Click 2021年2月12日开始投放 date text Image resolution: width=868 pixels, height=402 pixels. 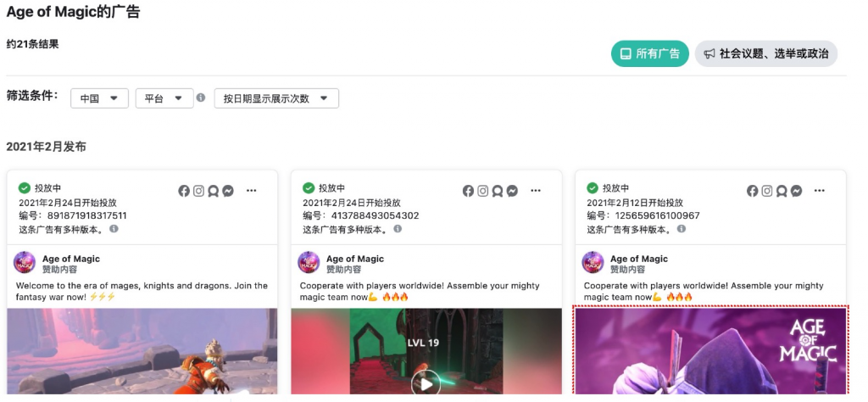click(x=635, y=203)
